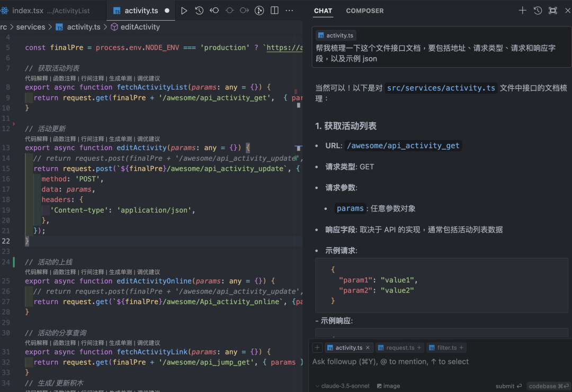Click activity.ts in the breadcrumb

[x=83, y=27]
